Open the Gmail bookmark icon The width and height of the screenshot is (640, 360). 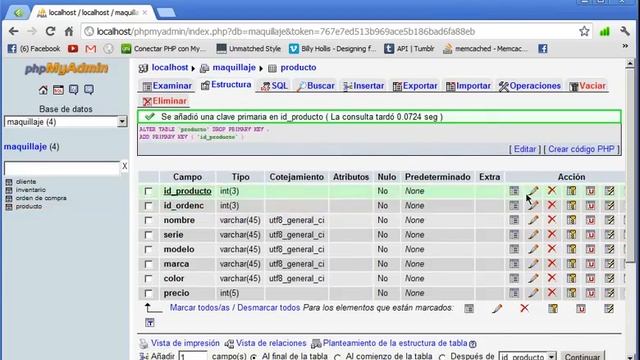click(x=91, y=49)
